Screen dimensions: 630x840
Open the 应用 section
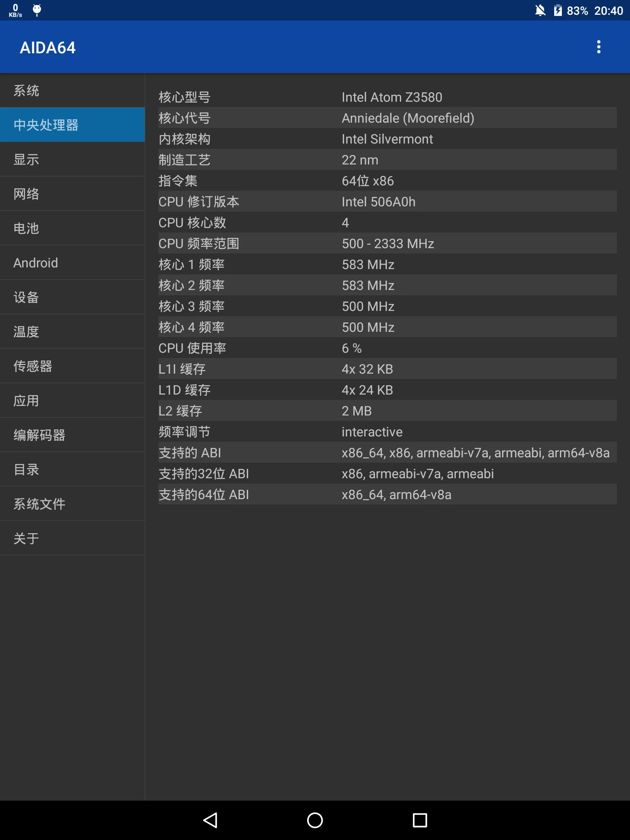pyautogui.click(x=72, y=400)
